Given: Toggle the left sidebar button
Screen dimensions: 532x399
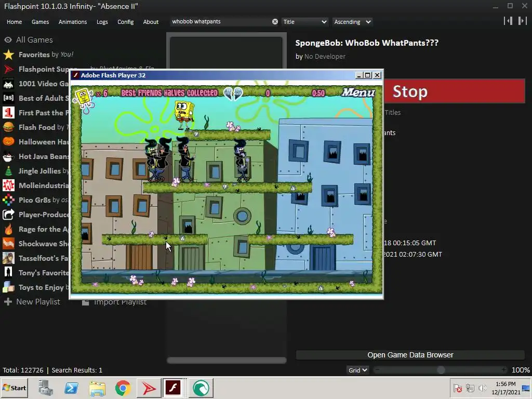Looking at the screenshot, I should [x=508, y=21].
